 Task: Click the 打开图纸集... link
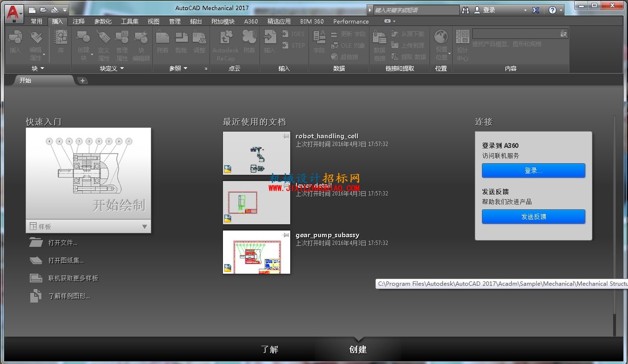tap(66, 261)
